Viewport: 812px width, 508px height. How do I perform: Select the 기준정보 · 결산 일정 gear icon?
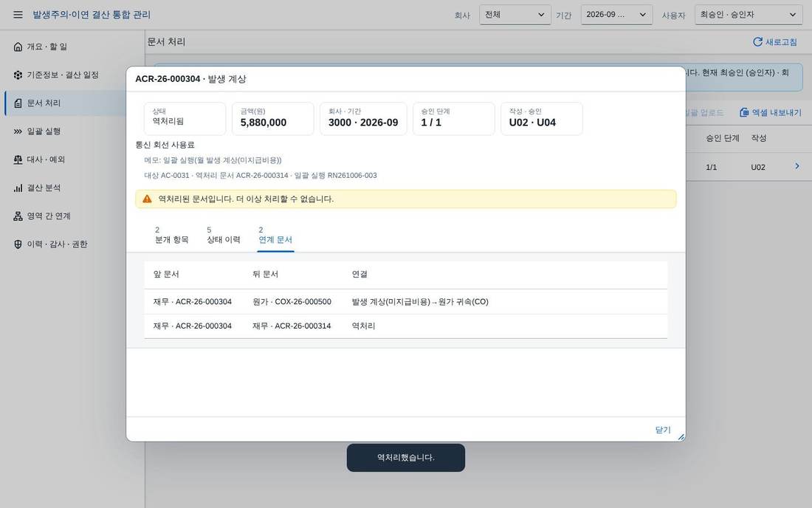[x=18, y=75]
